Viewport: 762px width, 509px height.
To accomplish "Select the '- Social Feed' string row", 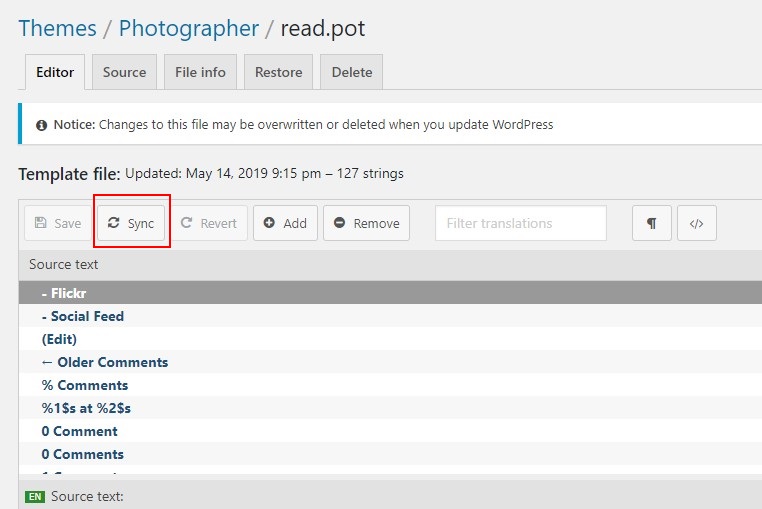I will click(x=390, y=316).
